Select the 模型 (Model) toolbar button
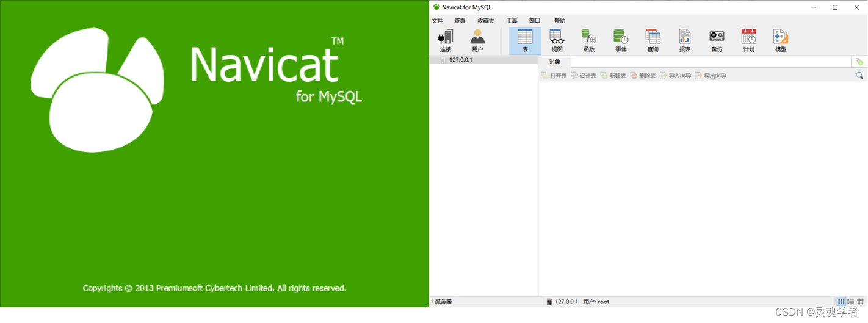Image resolution: width=868 pixels, height=323 pixels. 781,41
